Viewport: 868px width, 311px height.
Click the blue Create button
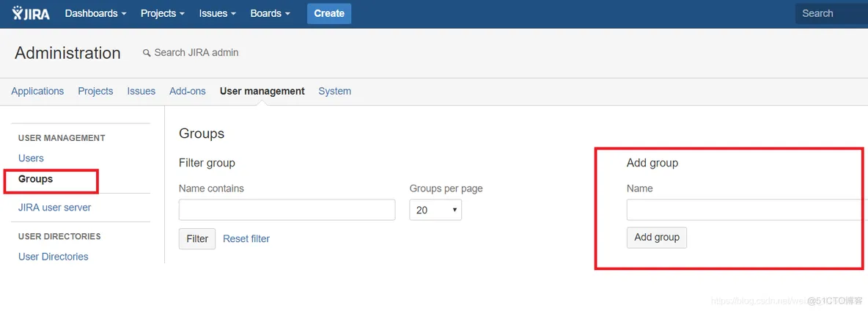point(329,13)
